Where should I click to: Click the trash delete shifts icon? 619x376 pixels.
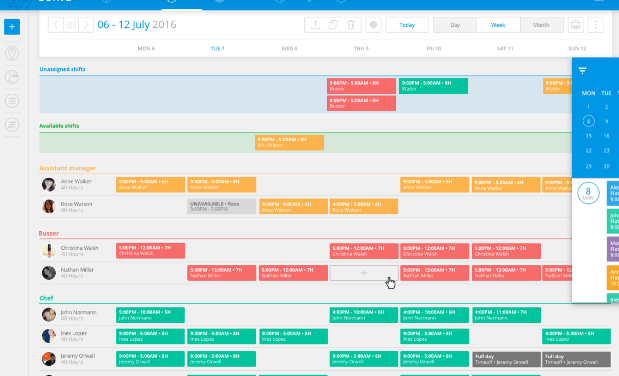(x=351, y=25)
